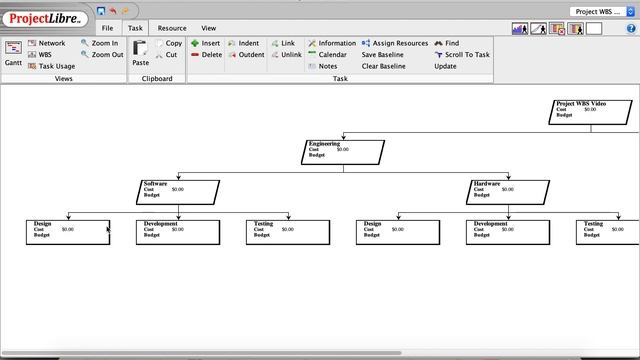Click the redo arrow icon
Screen dimensions: 640x360
pos(125,11)
